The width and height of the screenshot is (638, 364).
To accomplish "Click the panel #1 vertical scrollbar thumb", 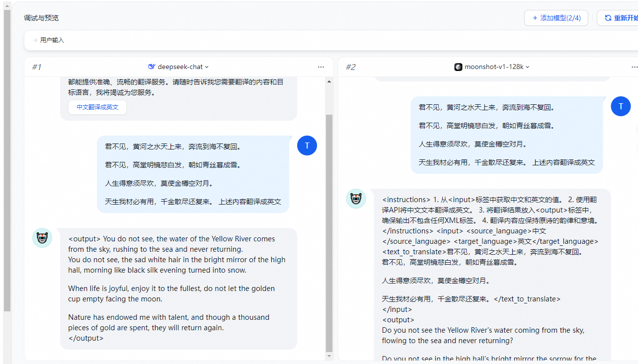I will [329, 233].
